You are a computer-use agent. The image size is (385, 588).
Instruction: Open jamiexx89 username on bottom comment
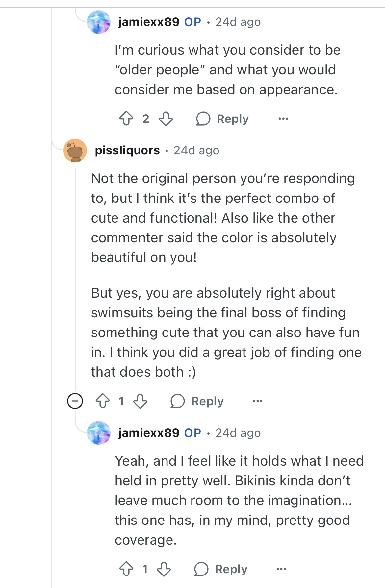[x=149, y=433]
